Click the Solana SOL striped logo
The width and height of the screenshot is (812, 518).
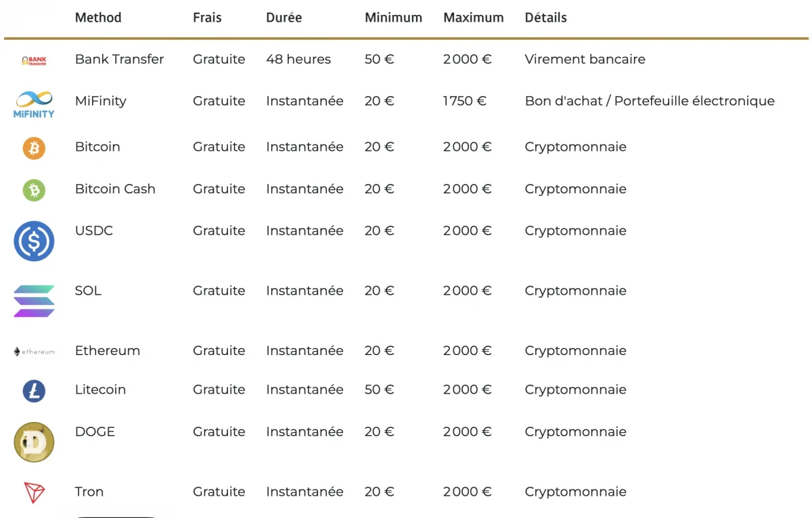click(x=34, y=301)
